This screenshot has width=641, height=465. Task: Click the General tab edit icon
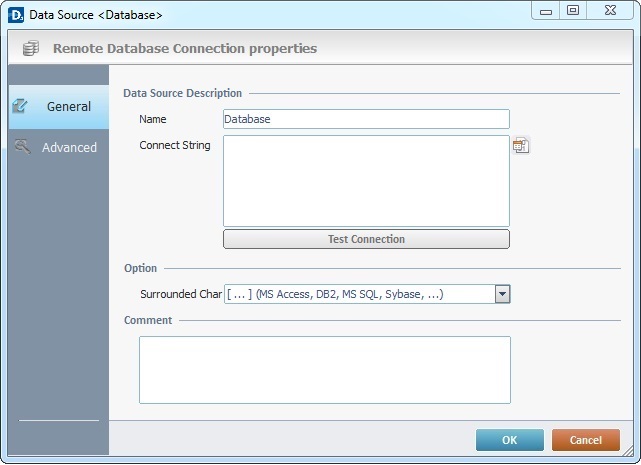coord(20,106)
